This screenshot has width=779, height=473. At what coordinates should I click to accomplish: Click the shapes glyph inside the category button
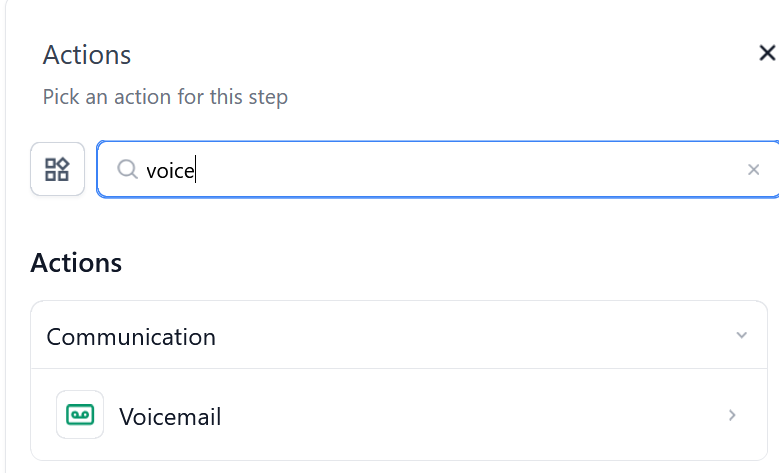(x=57, y=169)
